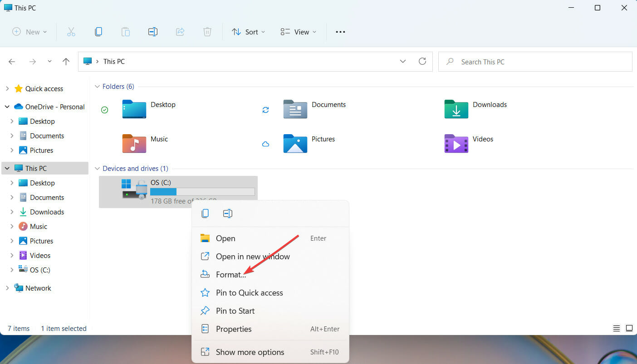Choose Pin to Start
This screenshot has width=637, height=364.
[270, 311]
